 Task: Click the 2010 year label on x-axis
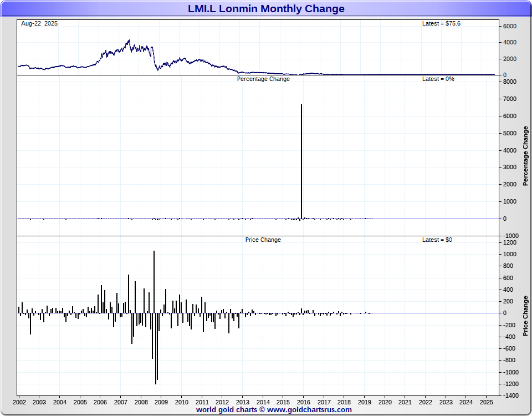click(x=182, y=402)
